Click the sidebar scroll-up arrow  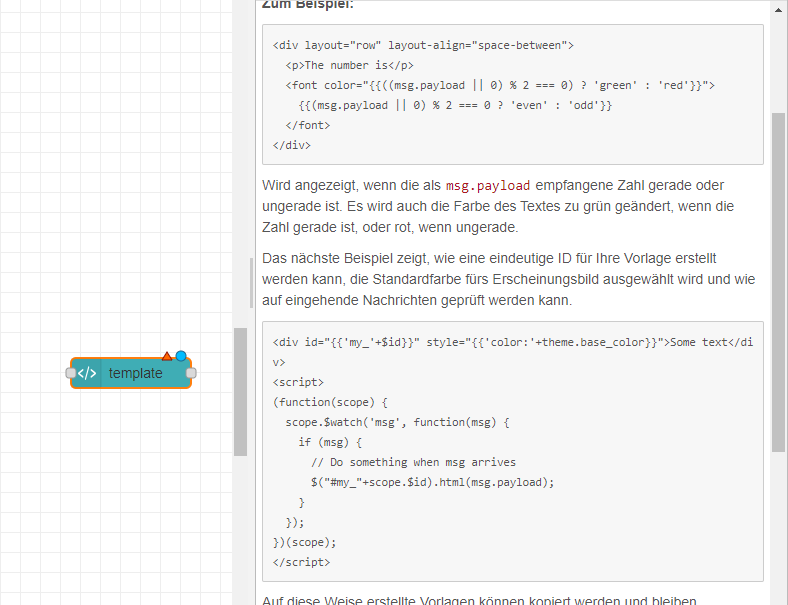coord(779,9)
